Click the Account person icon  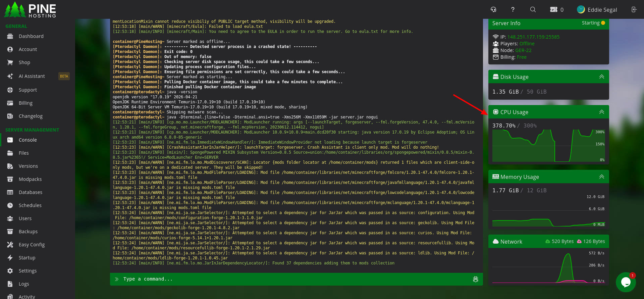point(10,49)
